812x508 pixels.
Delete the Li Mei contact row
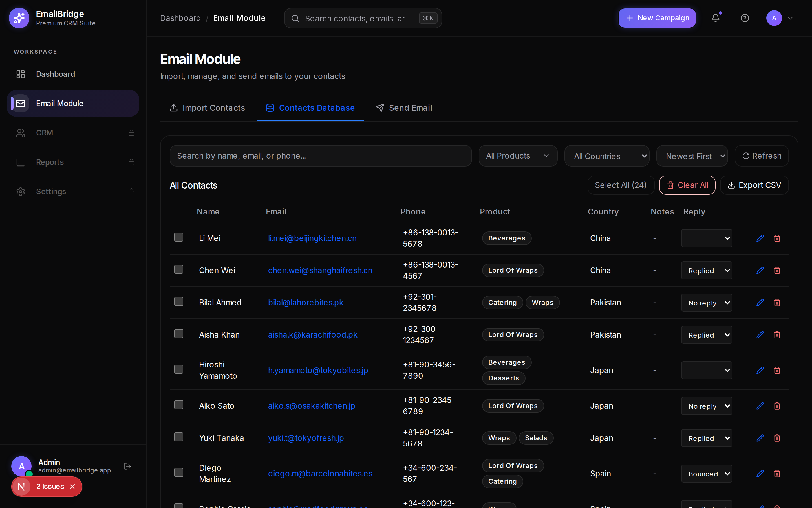(x=777, y=238)
